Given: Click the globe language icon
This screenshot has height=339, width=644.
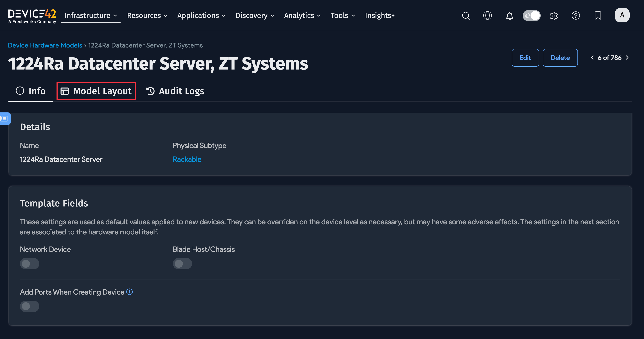Looking at the screenshot, I should pos(487,16).
